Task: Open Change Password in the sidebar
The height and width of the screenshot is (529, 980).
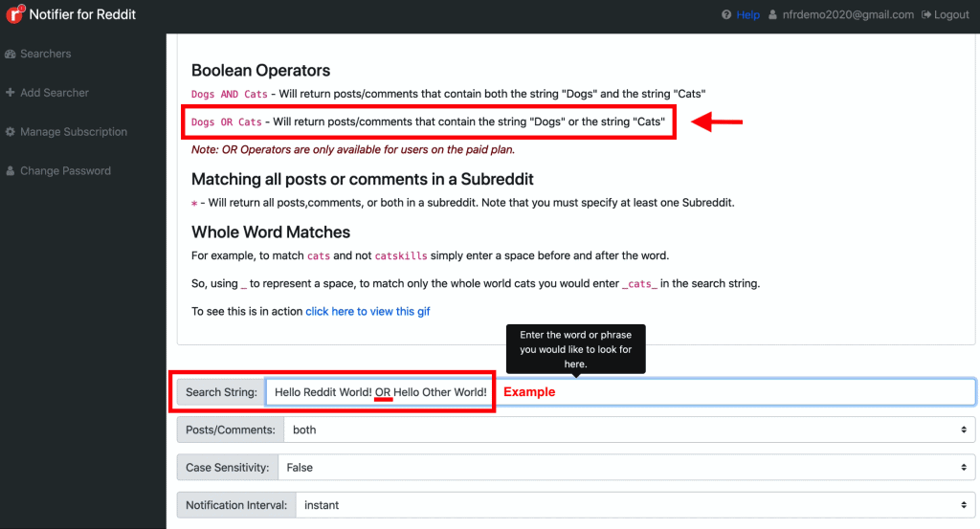Action: pos(65,170)
